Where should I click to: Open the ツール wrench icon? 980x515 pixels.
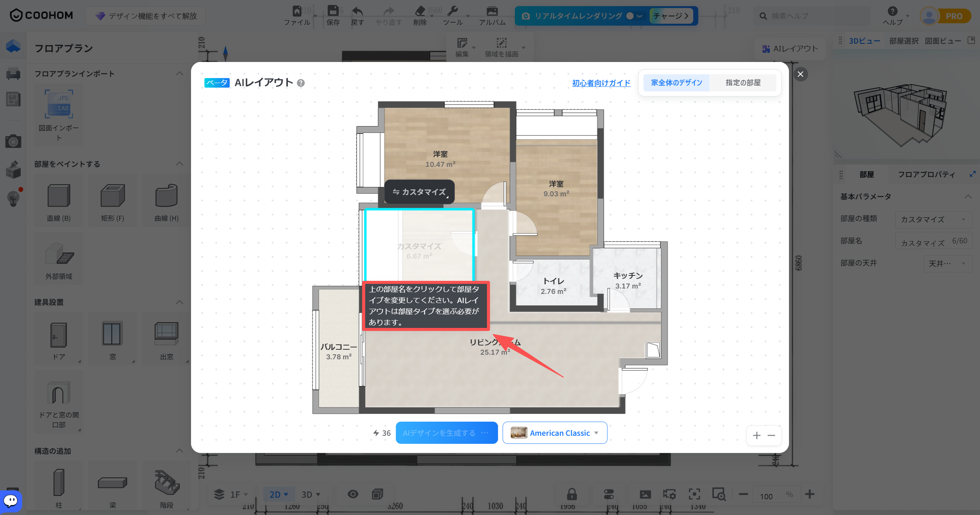point(452,11)
